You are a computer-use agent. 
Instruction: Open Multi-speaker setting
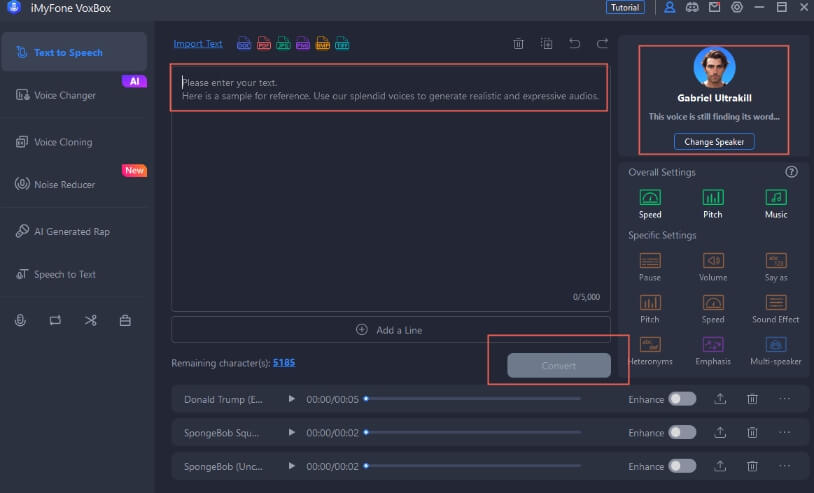pyautogui.click(x=776, y=351)
